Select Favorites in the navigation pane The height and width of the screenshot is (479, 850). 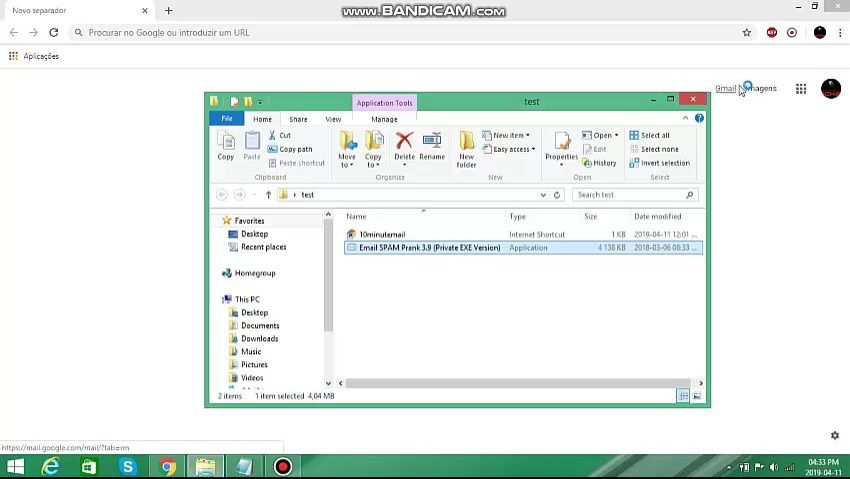tap(249, 221)
